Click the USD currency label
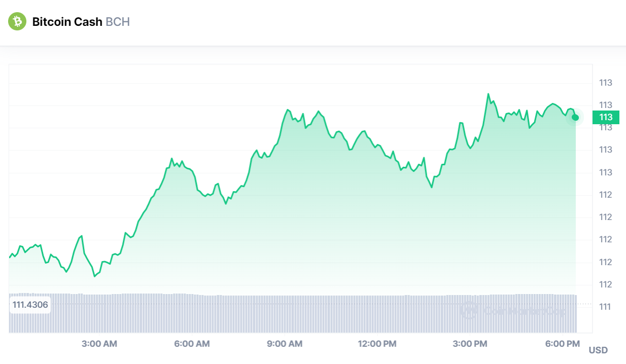This screenshot has height=364, width=626. [x=598, y=350]
